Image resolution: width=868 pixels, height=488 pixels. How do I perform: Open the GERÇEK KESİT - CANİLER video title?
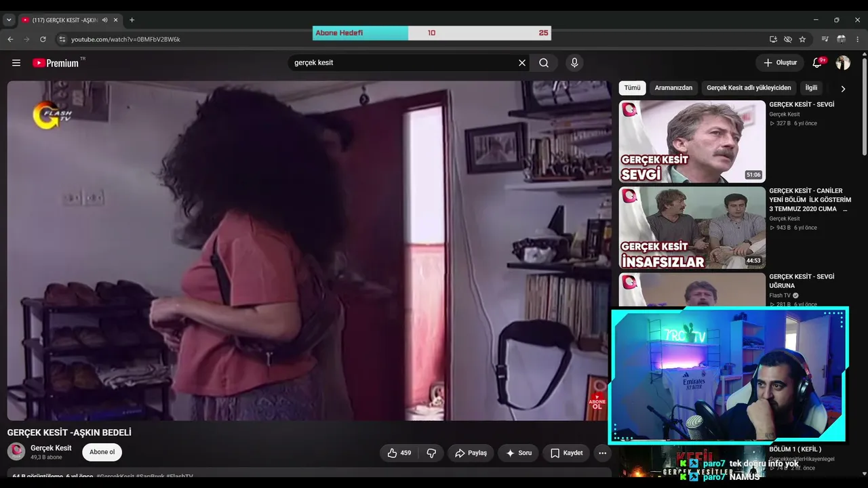pyautogui.click(x=810, y=200)
